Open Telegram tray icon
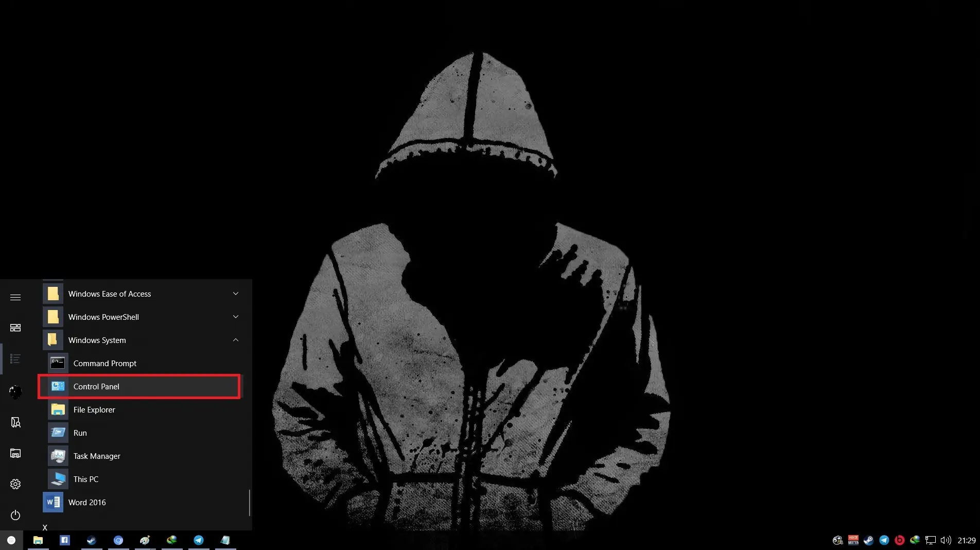The image size is (980, 550). 884,540
